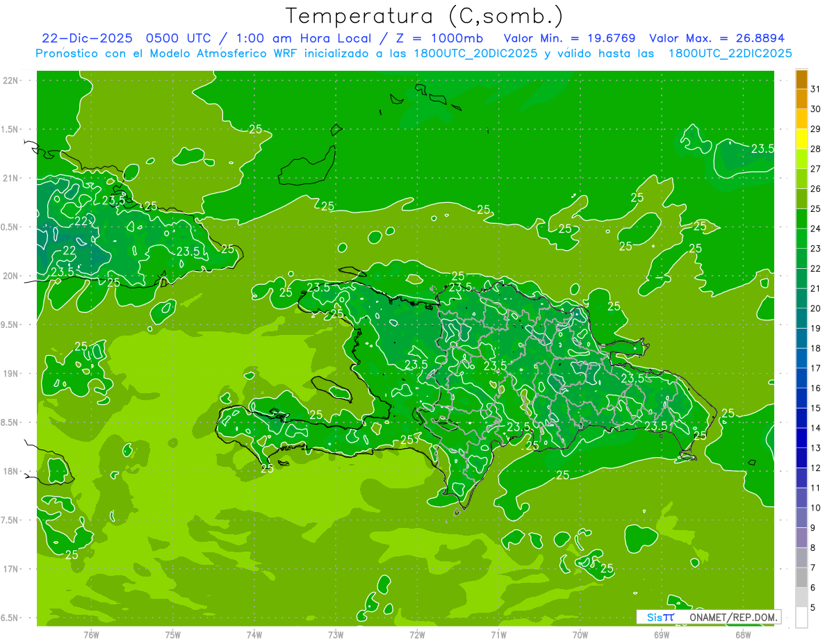Click the title "Temperatura (C,somb.)"
834x644 pixels.
(x=425, y=16)
